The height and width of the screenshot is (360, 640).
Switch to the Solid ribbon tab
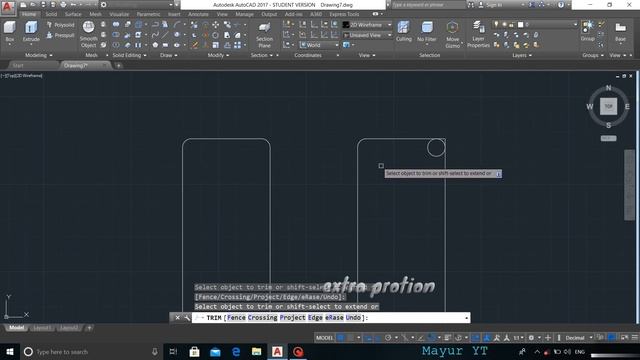(51, 14)
